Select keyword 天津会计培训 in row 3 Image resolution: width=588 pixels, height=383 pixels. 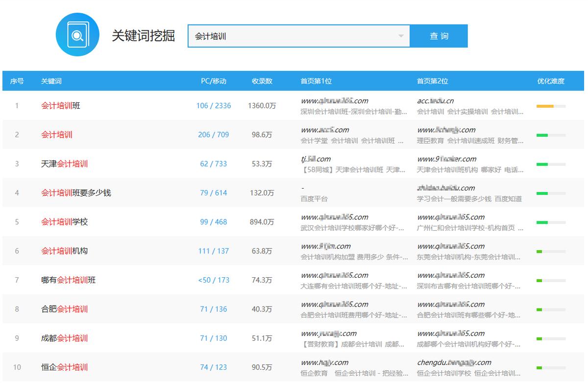(64, 164)
